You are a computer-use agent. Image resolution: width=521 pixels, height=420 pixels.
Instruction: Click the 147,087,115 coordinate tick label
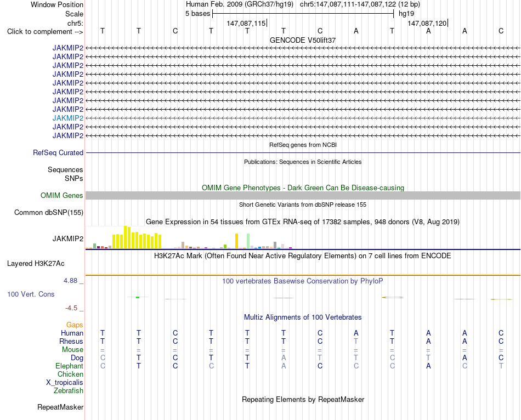[x=246, y=23]
